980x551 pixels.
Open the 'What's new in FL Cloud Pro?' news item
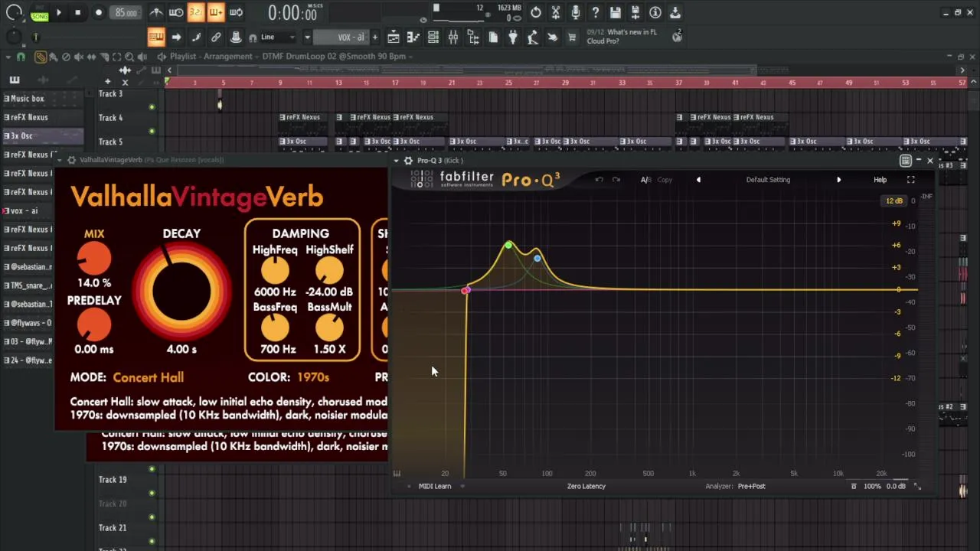tap(622, 37)
